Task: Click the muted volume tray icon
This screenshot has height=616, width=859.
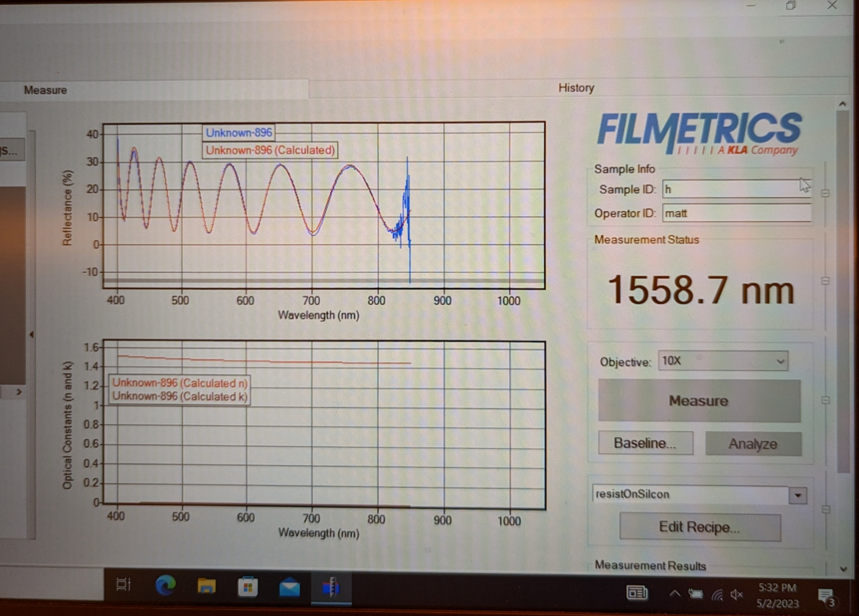Action: (737, 594)
